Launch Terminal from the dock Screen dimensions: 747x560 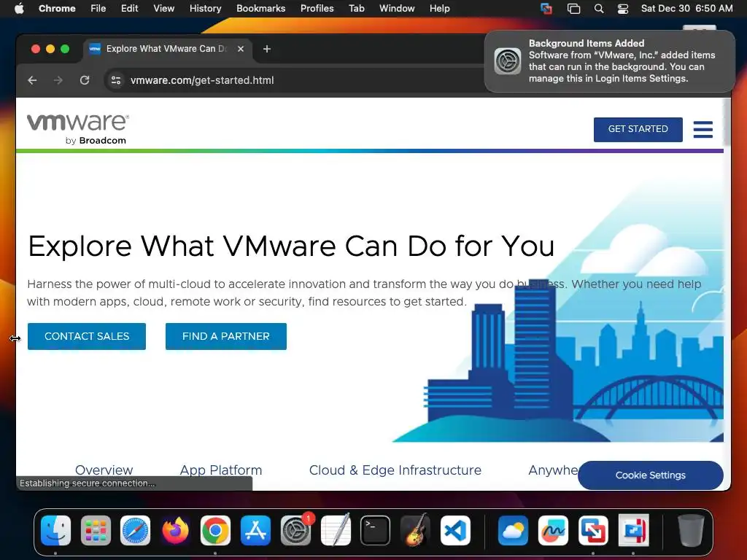(x=376, y=530)
